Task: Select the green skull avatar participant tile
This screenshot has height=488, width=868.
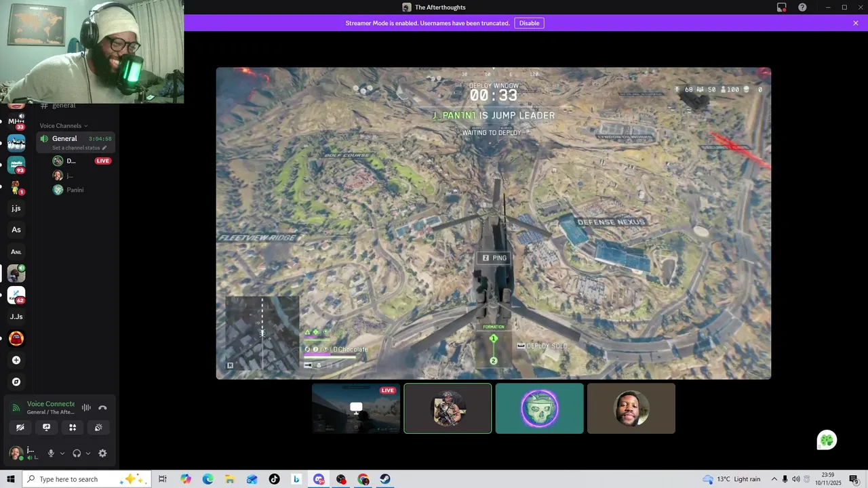Action: tap(539, 409)
